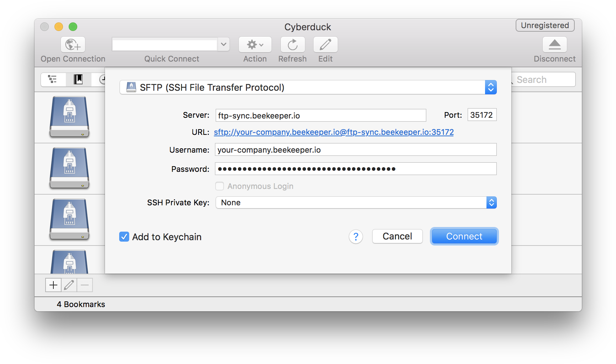Click the Search field

(543, 79)
